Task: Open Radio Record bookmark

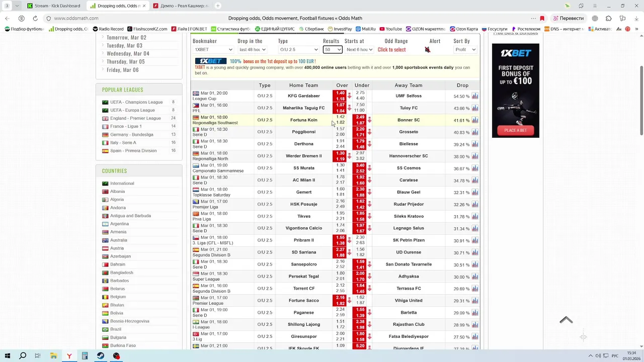Action: (108, 29)
